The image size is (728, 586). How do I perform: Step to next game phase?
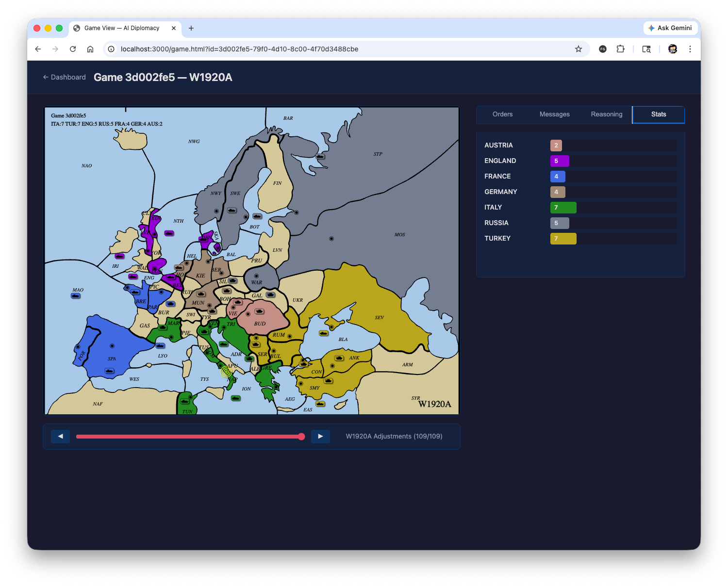(320, 437)
